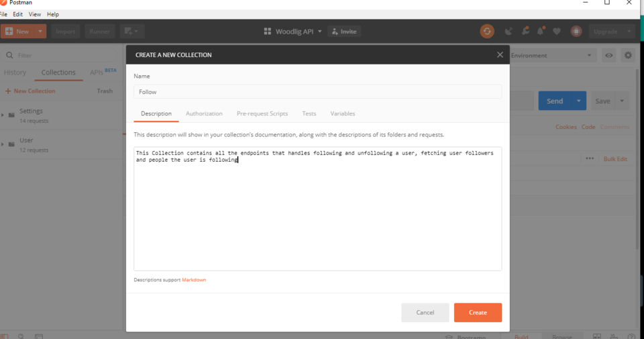
Task: Toggle the environment quick look eye icon
Action: point(608,55)
